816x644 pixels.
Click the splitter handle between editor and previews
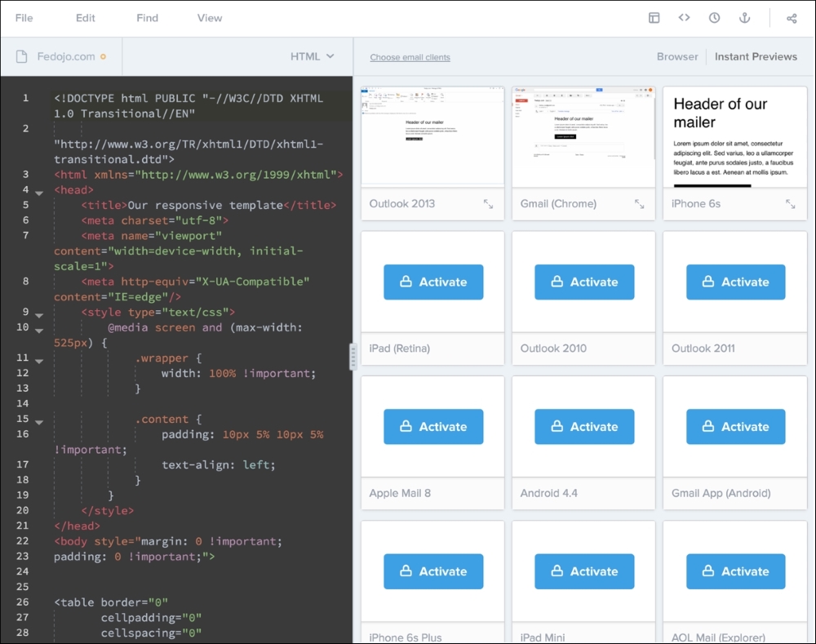point(353,357)
